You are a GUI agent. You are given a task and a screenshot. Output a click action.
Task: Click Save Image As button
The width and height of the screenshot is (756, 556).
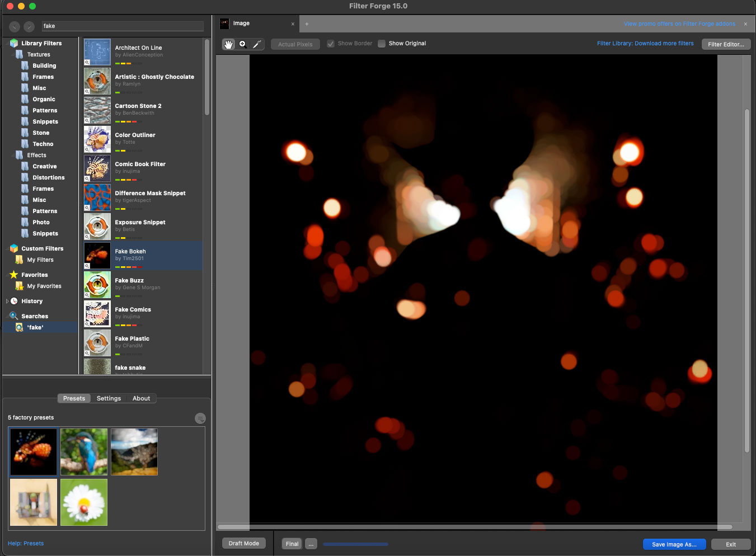tap(674, 544)
